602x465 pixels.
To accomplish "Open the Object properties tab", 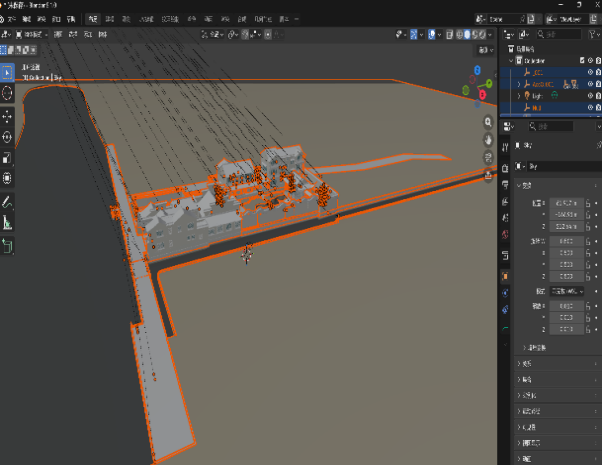I will click(505, 276).
